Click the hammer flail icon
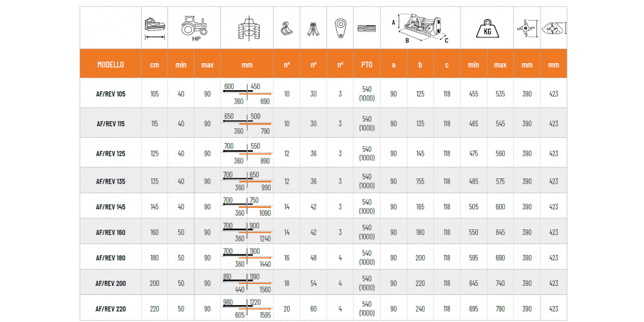This screenshot has width=644, height=322. point(313,28)
